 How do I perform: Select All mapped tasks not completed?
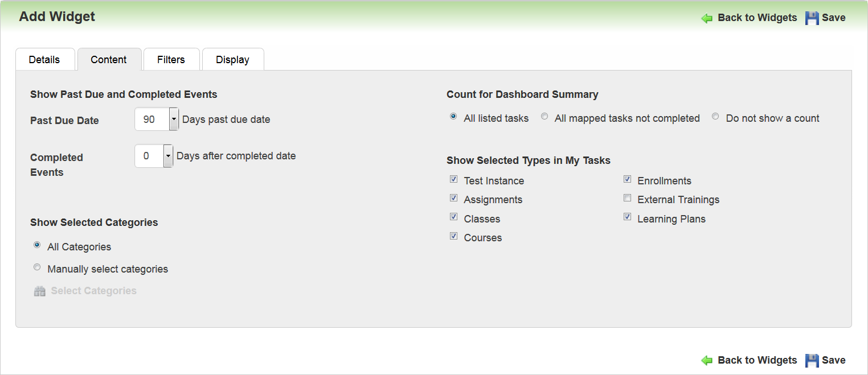(x=544, y=117)
